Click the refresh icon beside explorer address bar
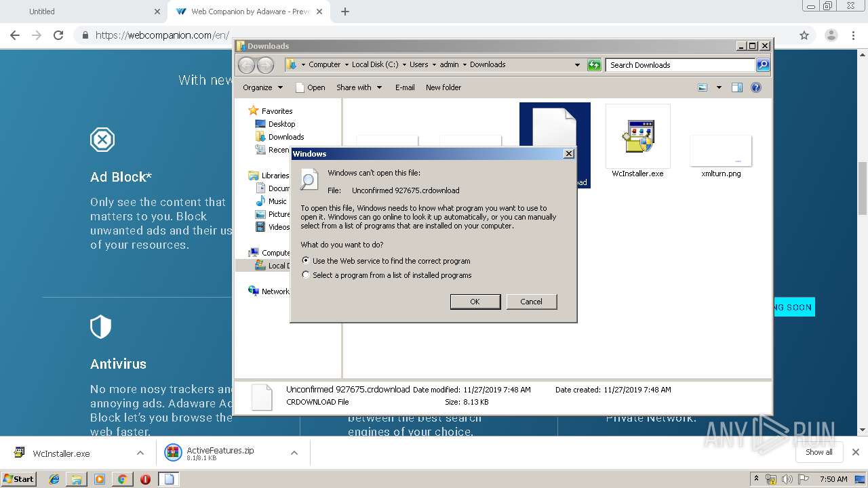The height and width of the screenshot is (488, 868). 594,65
